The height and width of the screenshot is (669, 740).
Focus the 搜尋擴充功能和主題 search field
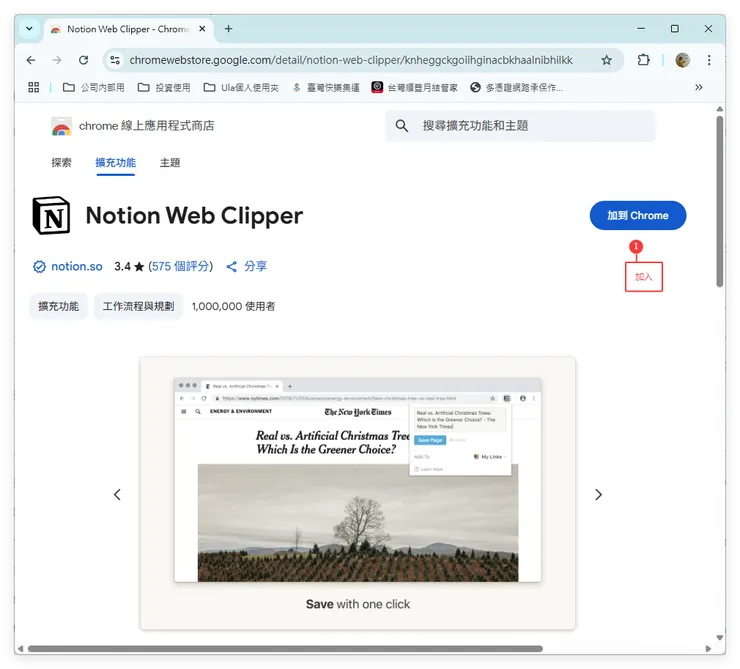click(520, 125)
